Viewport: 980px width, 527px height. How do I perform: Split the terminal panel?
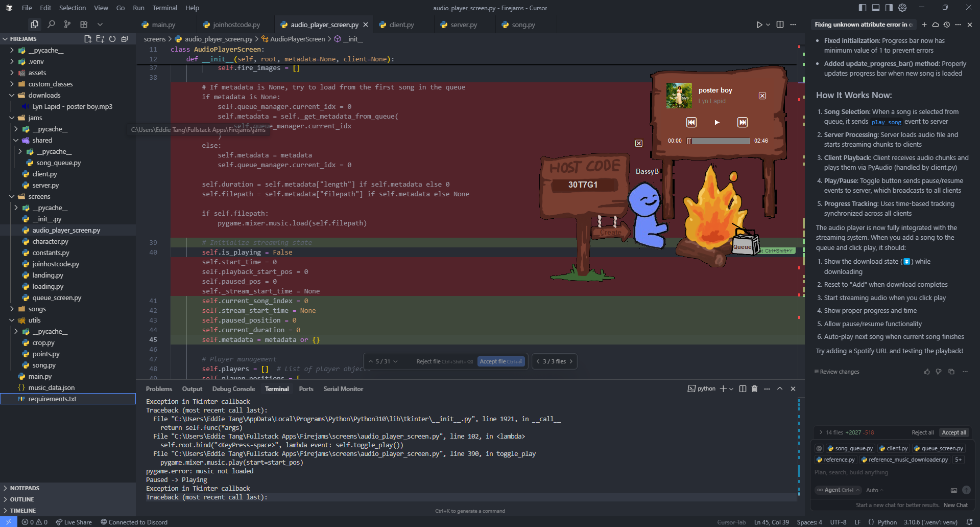[743, 389]
